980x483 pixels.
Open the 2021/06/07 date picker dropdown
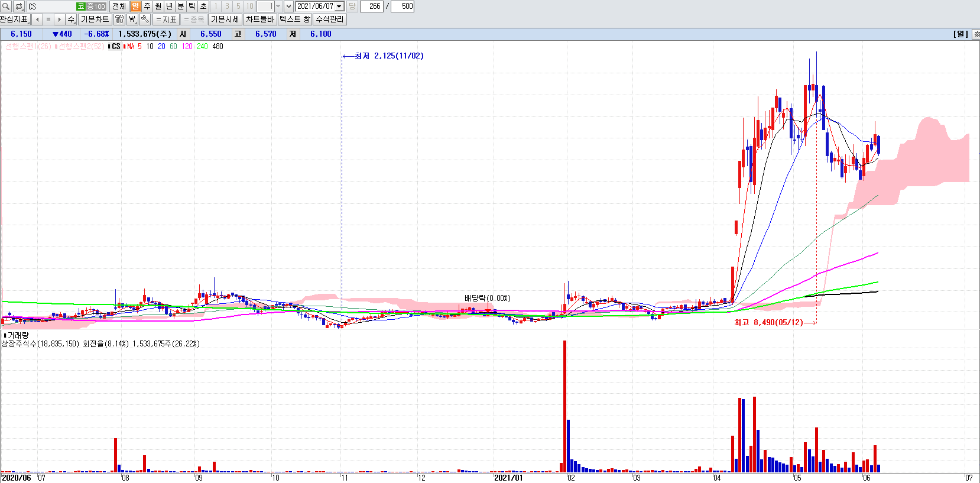coord(339,7)
